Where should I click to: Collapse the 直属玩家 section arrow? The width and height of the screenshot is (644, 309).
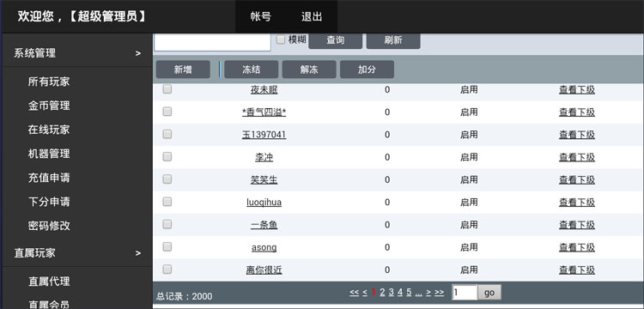pos(138,253)
